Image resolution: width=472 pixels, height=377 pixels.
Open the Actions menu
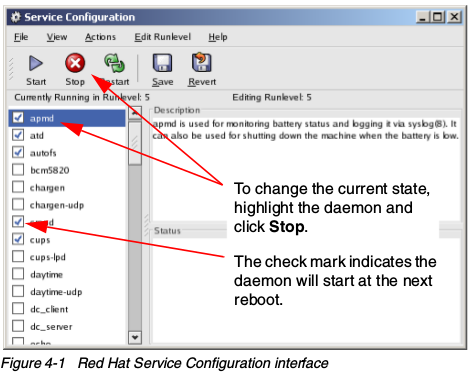click(x=100, y=37)
